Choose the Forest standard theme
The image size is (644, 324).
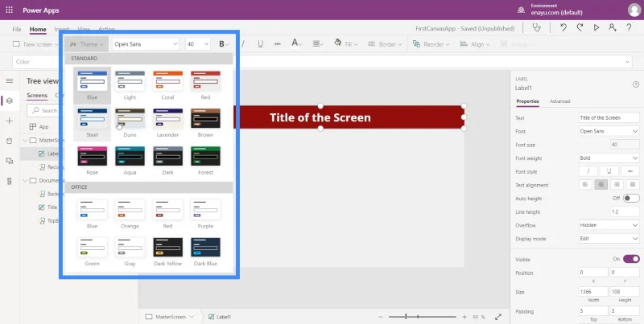coord(205,160)
